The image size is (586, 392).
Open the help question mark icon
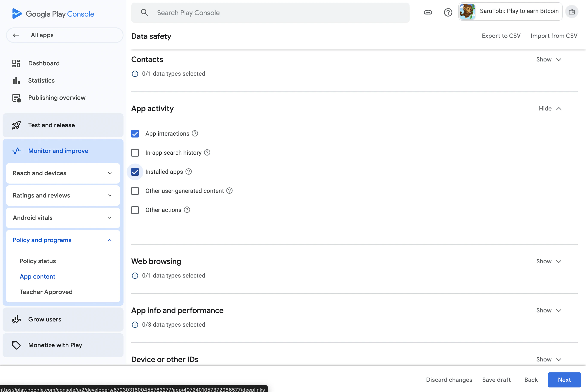(x=448, y=12)
